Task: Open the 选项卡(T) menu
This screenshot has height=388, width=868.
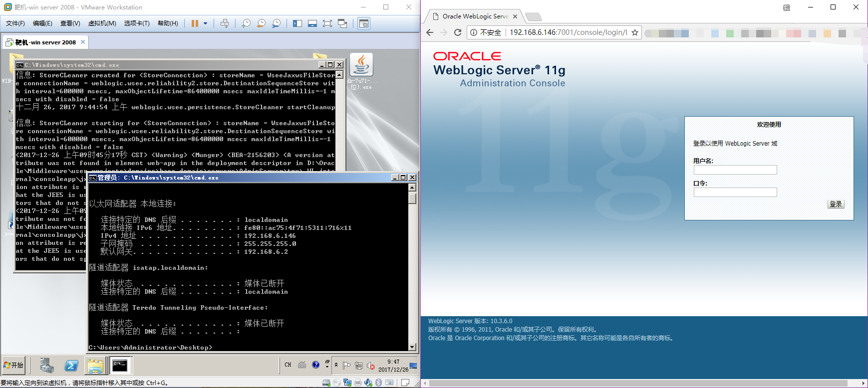Action: tap(137, 23)
